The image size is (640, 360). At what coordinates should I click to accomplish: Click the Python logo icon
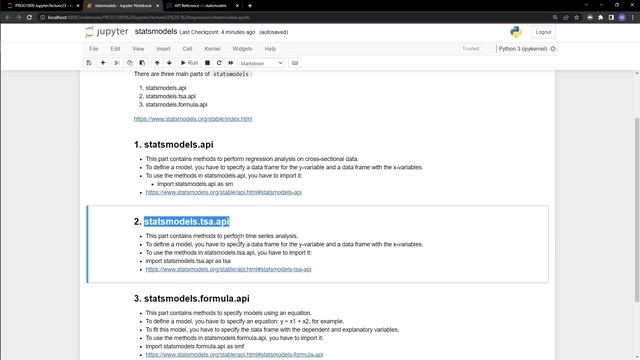click(516, 32)
